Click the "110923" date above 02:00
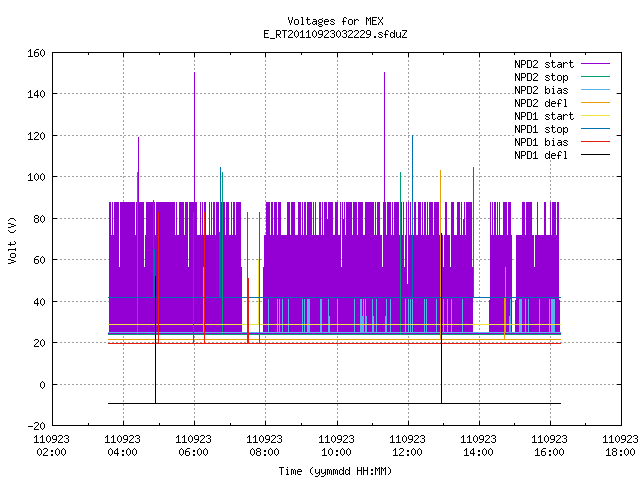Screen dimensions: 640x480 click(51, 439)
